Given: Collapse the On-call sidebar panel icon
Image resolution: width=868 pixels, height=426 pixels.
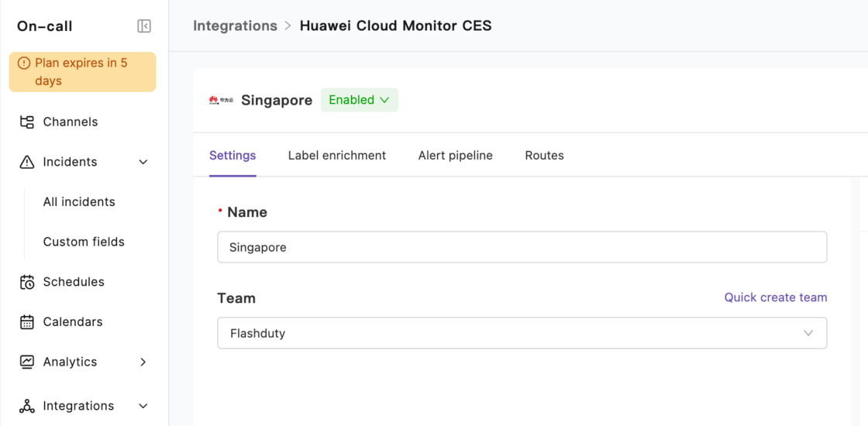Looking at the screenshot, I should (x=144, y=26).
